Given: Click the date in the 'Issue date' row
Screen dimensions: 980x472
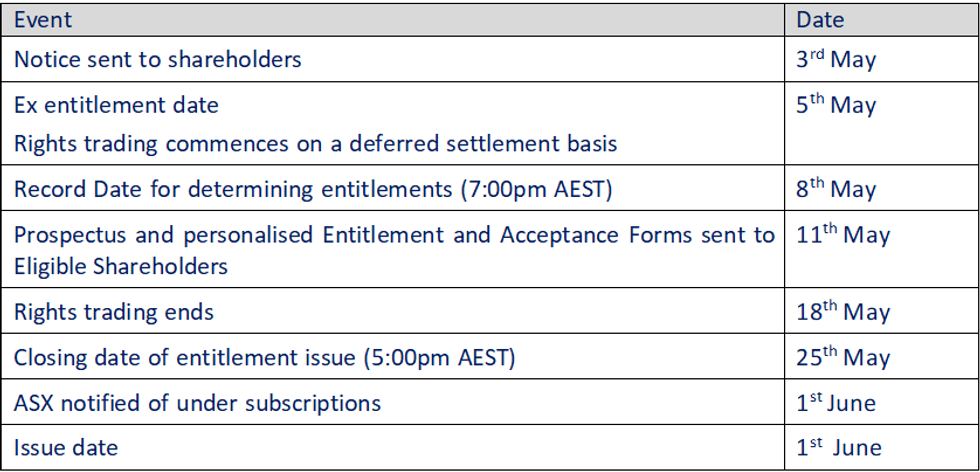Looking at the screenshot, I should click(838, 447).
